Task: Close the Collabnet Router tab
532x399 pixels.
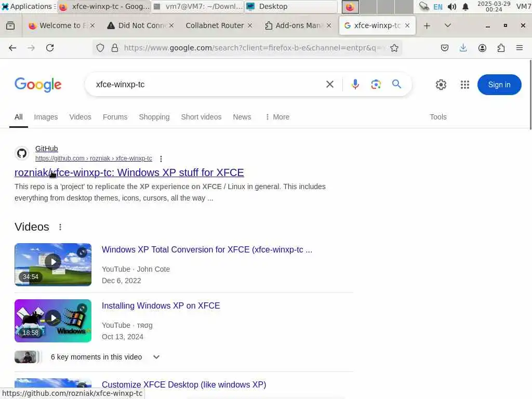Action: tap(250, 25)
